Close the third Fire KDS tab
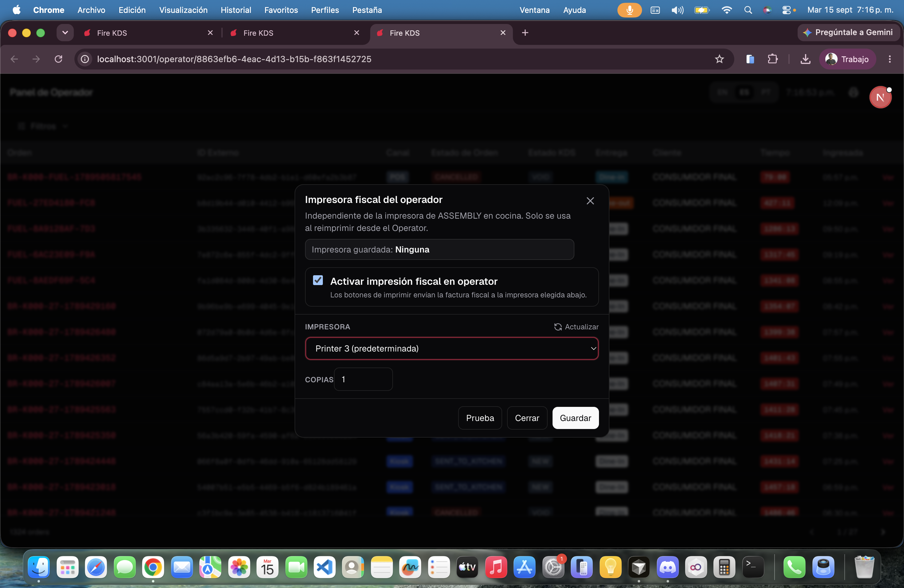The width and height of the screenshot is (904, 588). pos(503,33)
